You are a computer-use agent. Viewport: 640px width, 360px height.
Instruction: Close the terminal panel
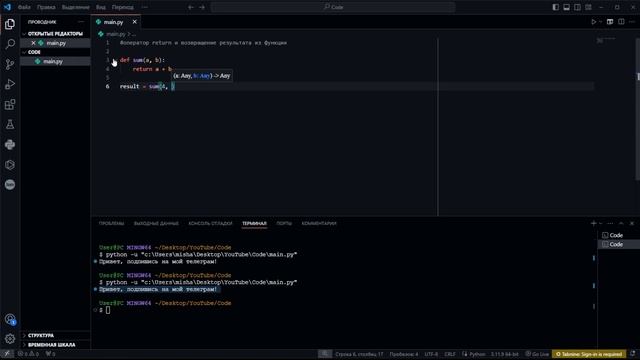tap(632, 223)
